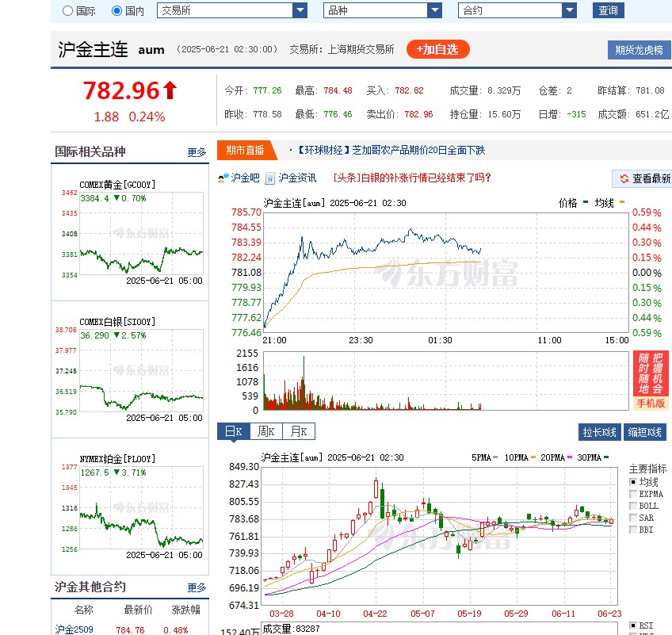Enable the BOLL indicator checkbox
Screen dimensions: 672x635
633,506
